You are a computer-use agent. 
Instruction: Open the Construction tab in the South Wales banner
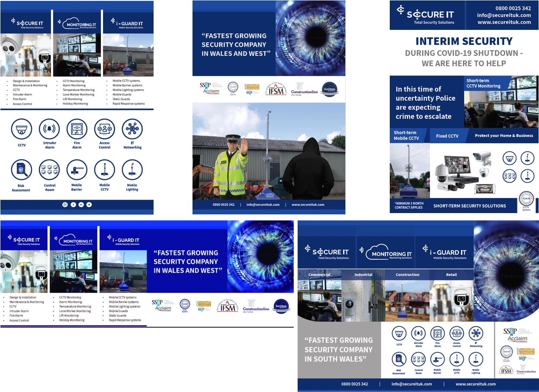click(x=407, y=274)
